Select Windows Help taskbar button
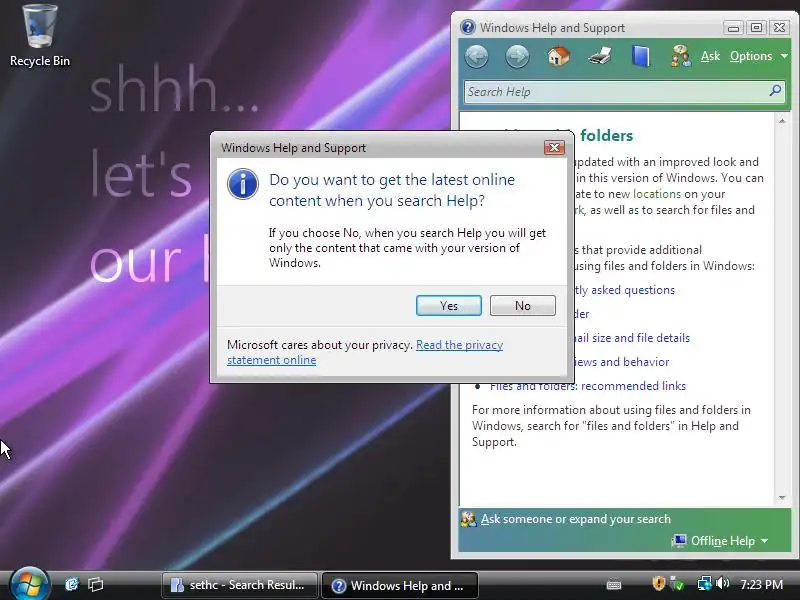Screen dimensions: 800x600 399,585
